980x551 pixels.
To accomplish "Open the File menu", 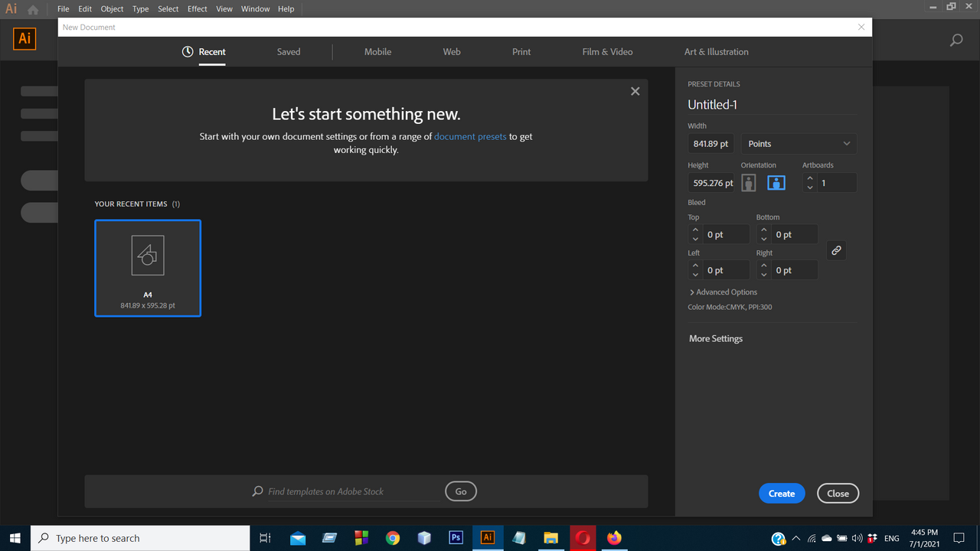I will pyautogui.click(x=64, y=9).
